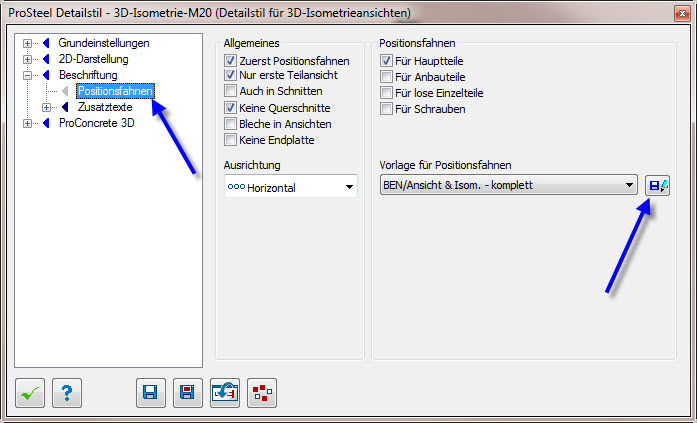Click the red squares structure button
This screenshot has height=423, width=697.
(x=262, y=393)
